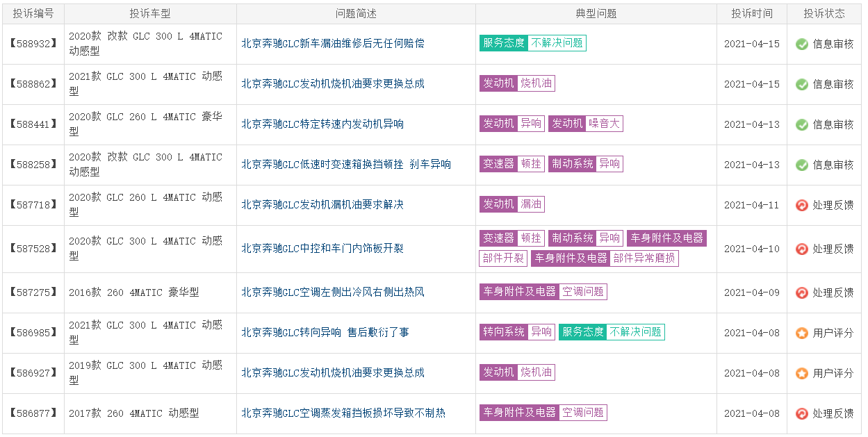
Task: Select complaint number 【587528】
Action: click(x=33, y=249)
